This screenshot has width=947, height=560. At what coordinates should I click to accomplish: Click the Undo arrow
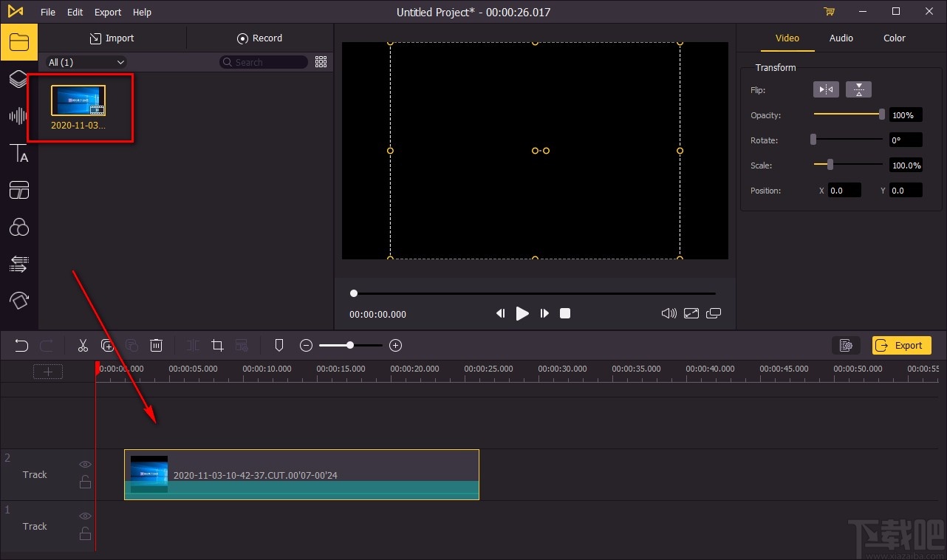(x=21, y=345)
